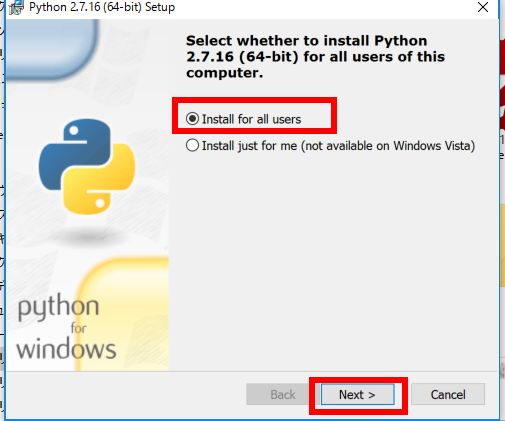Click the gray 'windows' wordmark text
This screenshot has height=421, width=505.
pos(66,348)
